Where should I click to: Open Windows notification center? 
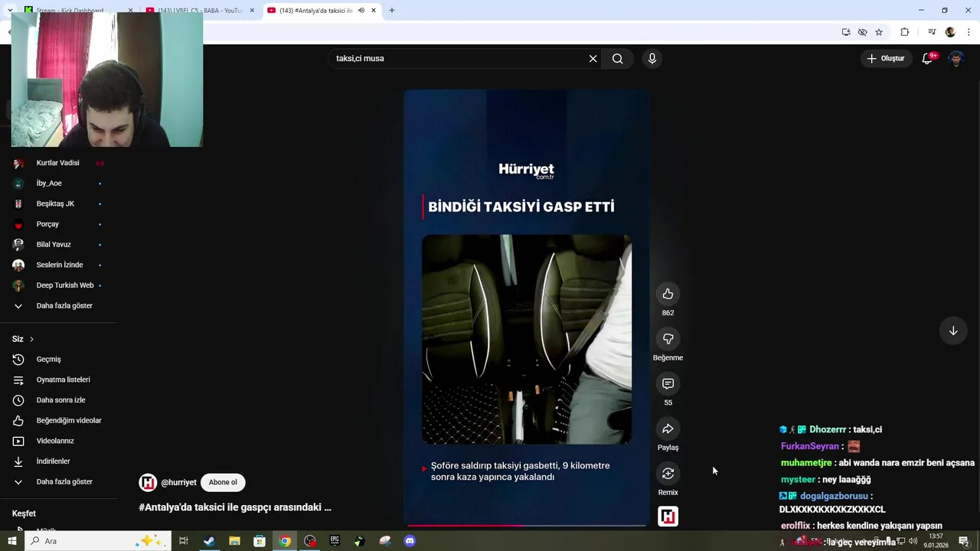(964, 541)
